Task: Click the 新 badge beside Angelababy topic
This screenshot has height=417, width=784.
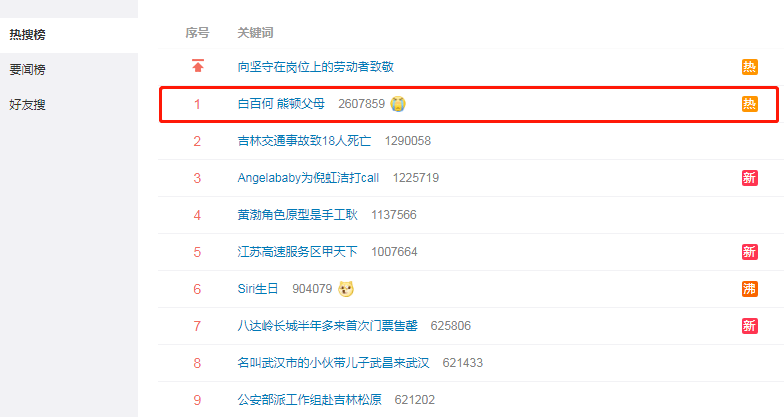Action: pyautogui.click(x=750, y=178)
